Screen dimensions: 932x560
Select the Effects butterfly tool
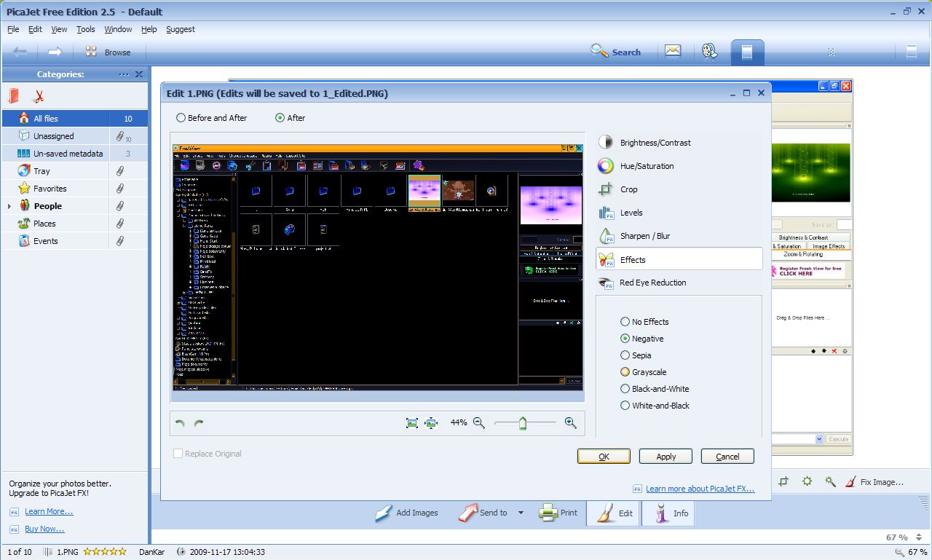[679, 259]
